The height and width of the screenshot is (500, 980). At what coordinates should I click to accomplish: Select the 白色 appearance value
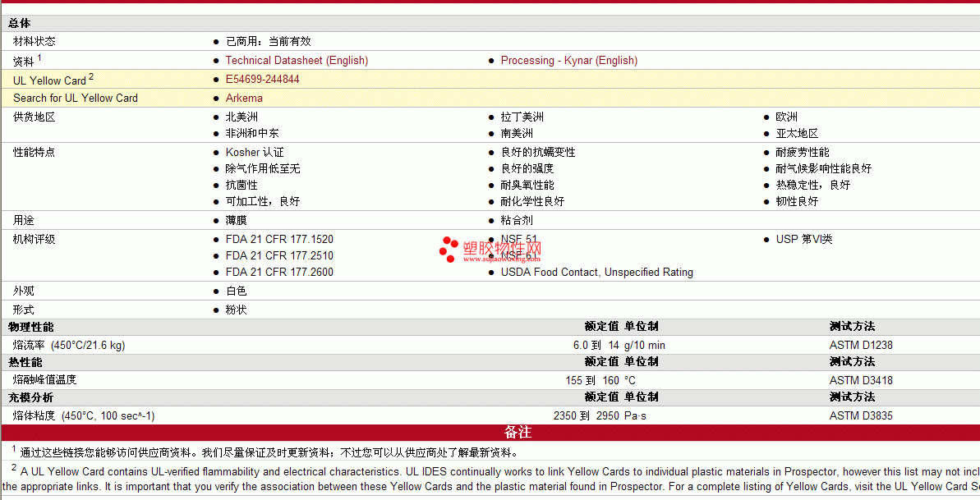point(237,291)
